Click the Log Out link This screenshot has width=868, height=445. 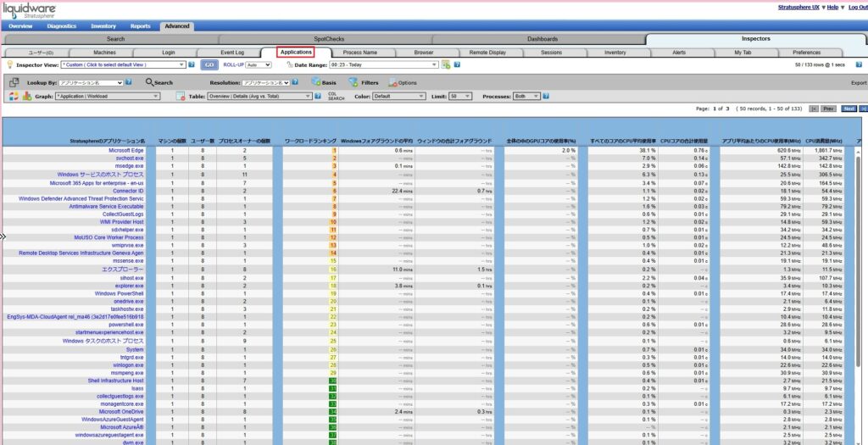(858, 7)
